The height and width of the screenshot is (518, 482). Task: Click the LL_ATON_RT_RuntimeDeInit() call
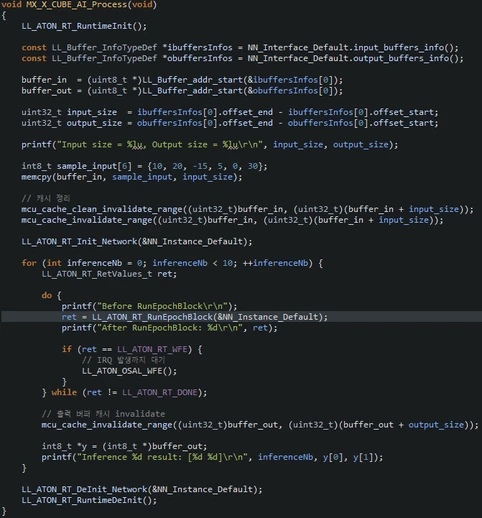click(89, 500)
